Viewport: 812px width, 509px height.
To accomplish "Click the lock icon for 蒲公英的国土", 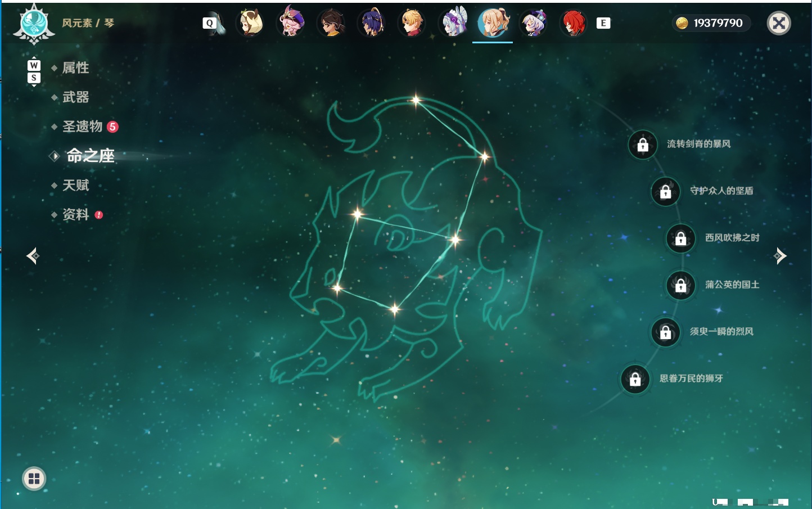I will (681, 286).
